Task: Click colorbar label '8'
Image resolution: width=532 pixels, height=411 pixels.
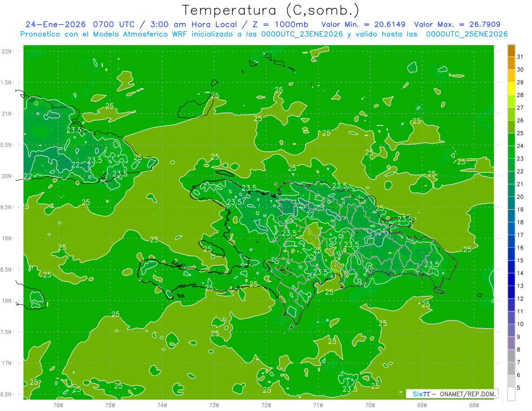Action: (x=519, y=349)
